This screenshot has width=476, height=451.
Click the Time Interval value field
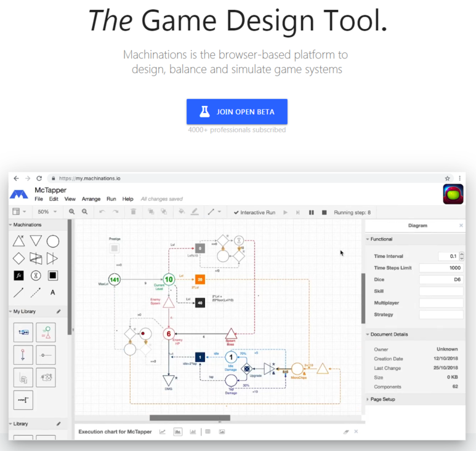pos(448,257)
